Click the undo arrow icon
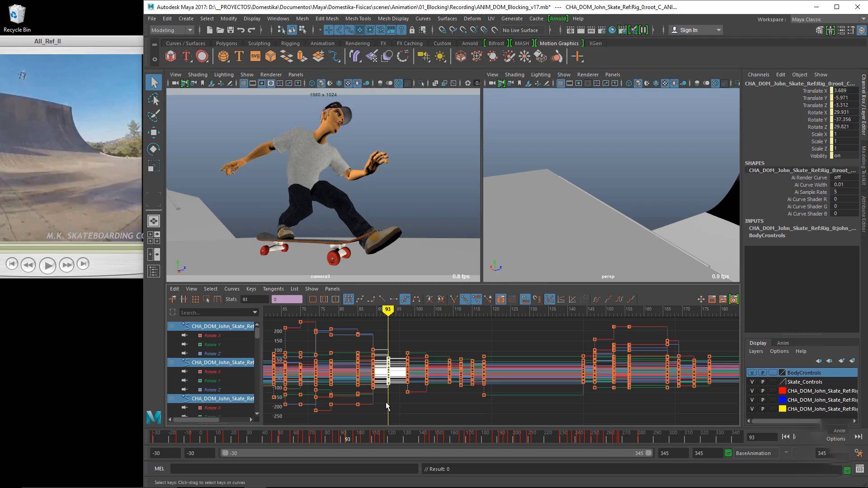 pyautogui.click(x=241, y=30)
